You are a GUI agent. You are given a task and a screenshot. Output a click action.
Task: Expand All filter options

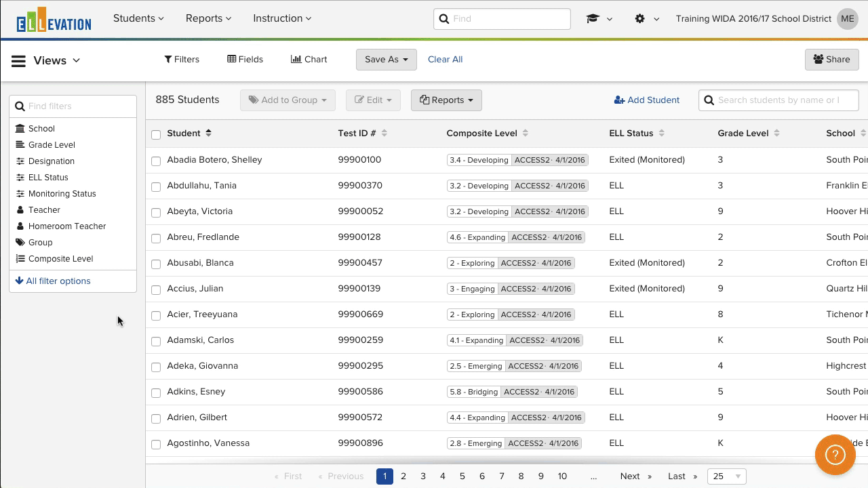(x=53, y=281)
